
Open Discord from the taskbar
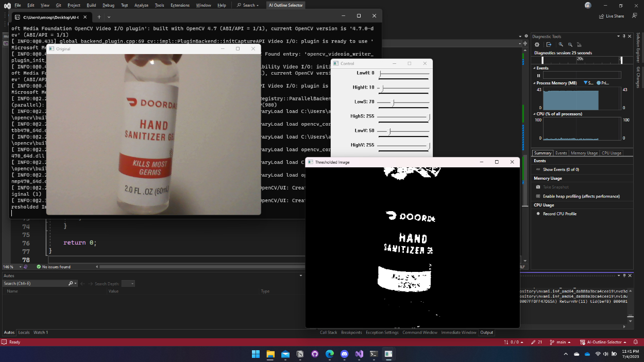(344, 354)
